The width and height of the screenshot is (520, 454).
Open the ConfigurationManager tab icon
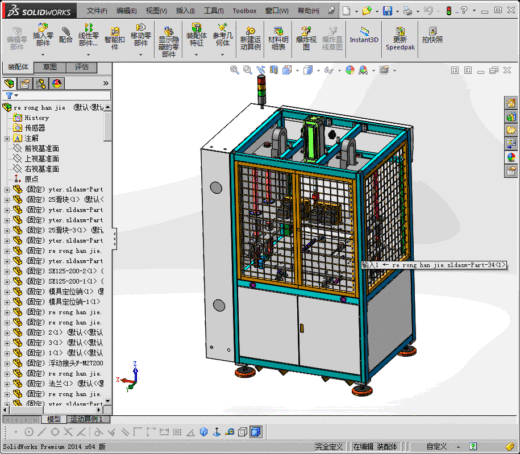tap(41, 83)
